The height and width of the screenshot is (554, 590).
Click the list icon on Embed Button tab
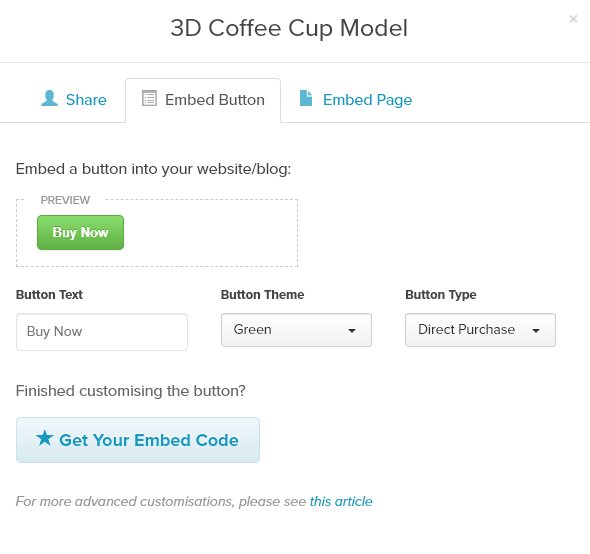pyautogui.click(x=149, y=99)
